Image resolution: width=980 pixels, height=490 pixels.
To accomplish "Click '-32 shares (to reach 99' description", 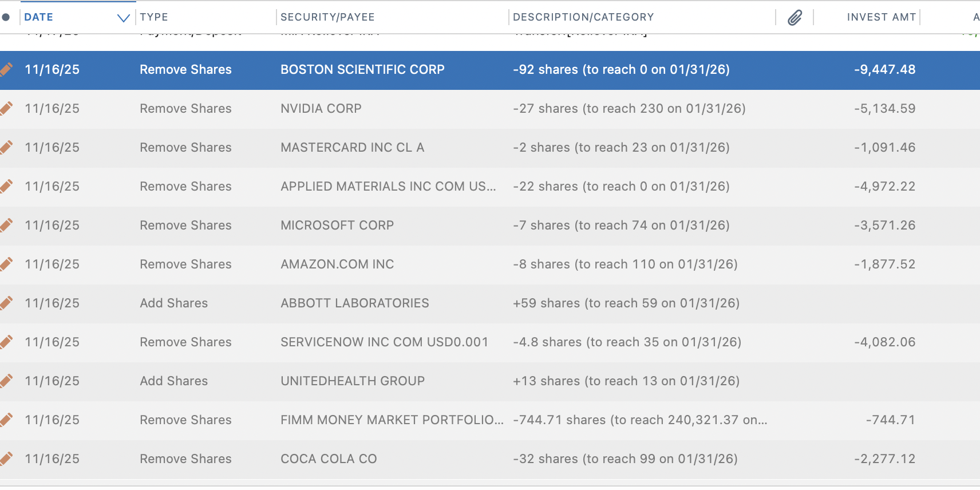I will [625, 459].
